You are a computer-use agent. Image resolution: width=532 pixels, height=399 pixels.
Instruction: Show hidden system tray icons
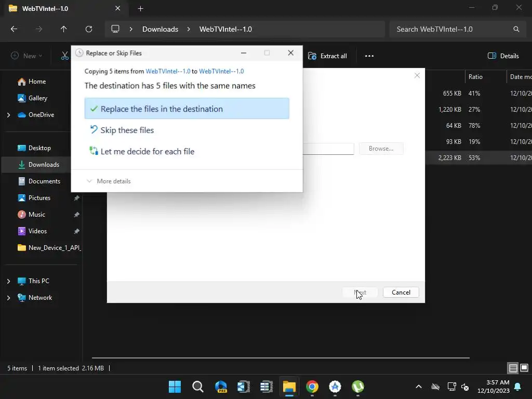[419, 387]
